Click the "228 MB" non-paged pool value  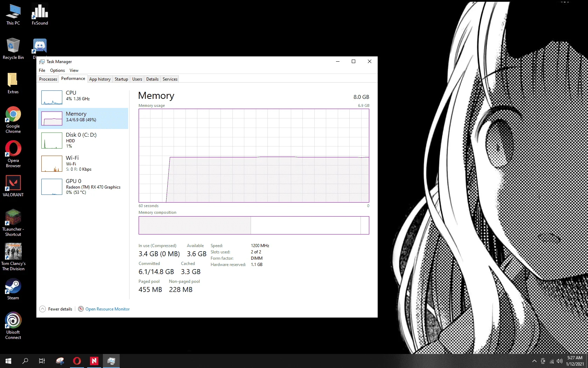coord(181,289)
